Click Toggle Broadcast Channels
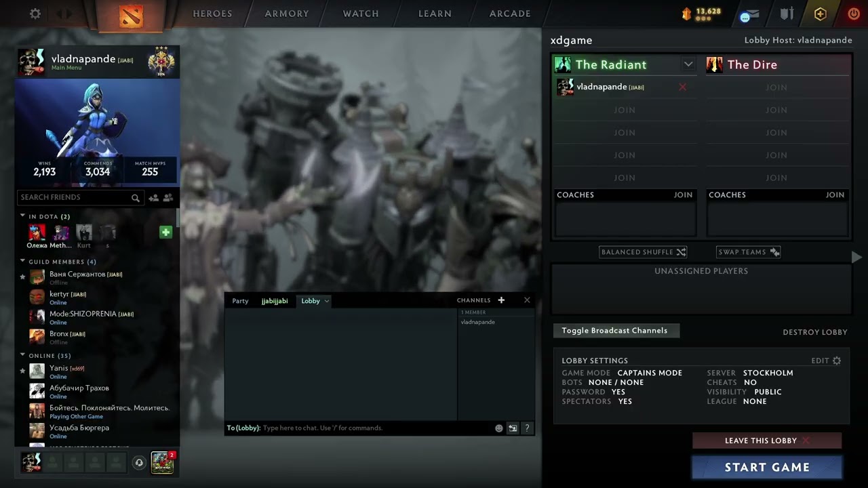The image size is (868, 488). 615,331
